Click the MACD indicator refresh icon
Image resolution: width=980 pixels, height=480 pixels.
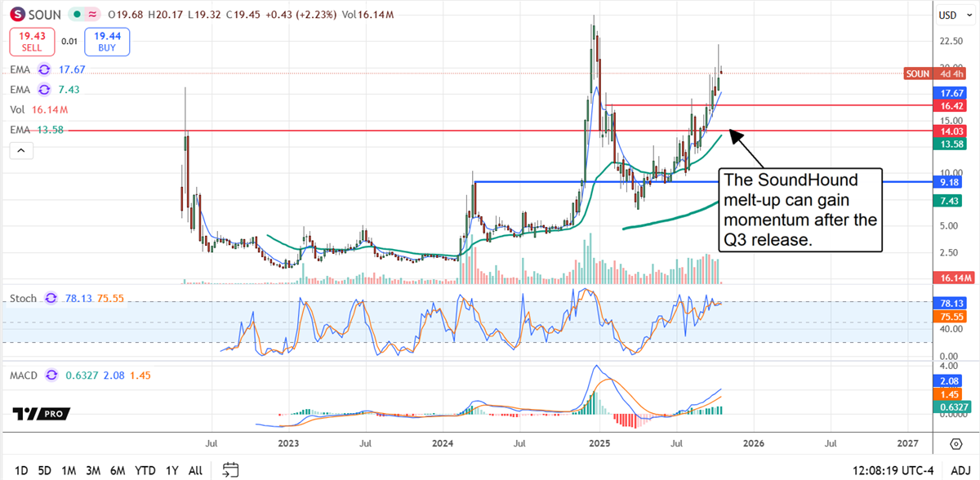point(53,376)
